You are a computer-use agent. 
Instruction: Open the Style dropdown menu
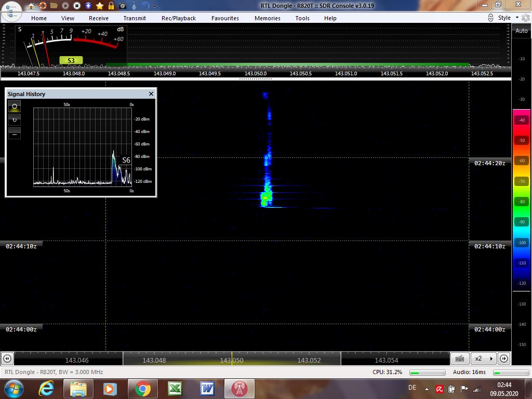click(508, 18)
